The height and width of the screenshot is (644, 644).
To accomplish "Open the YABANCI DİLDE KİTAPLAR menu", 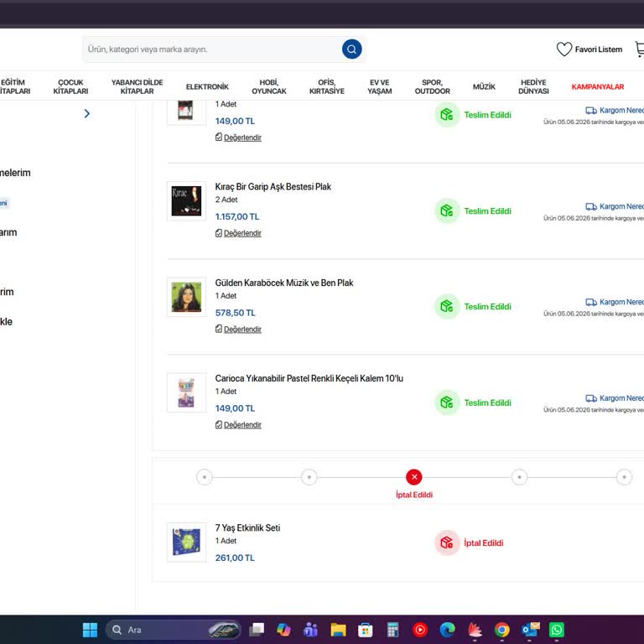I will (138, 86).
